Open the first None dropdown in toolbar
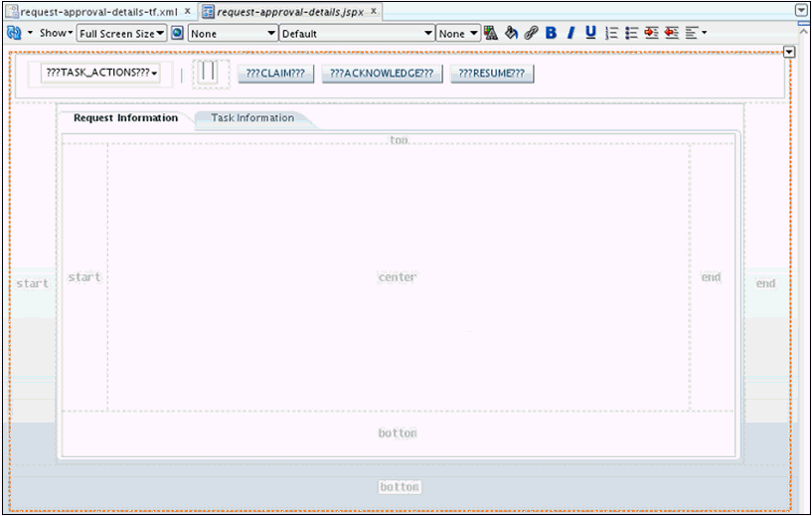 coord(233,34)
